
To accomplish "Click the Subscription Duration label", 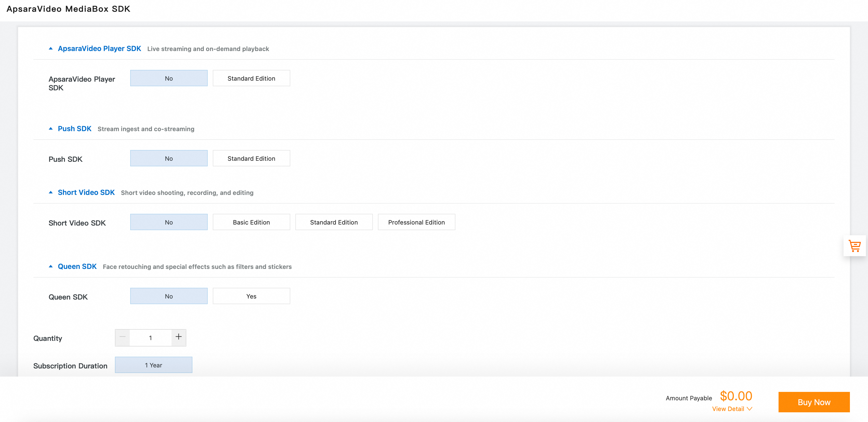I will (x=70, y=366).
